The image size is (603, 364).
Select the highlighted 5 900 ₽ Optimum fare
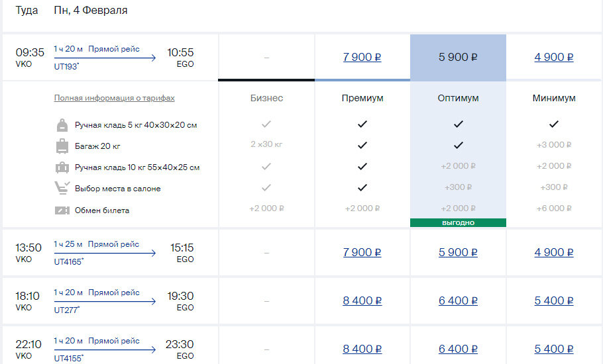pos(458,57)
